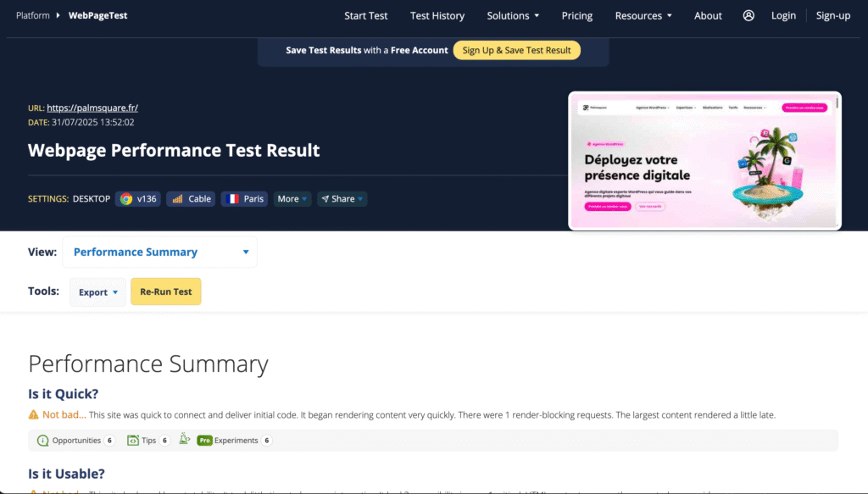Go to Test History page
Screen dimensions: 868x494
pos(437,15)
